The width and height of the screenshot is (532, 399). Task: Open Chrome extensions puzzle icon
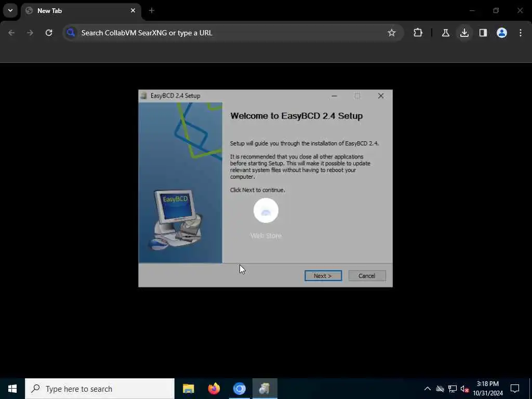418,33
